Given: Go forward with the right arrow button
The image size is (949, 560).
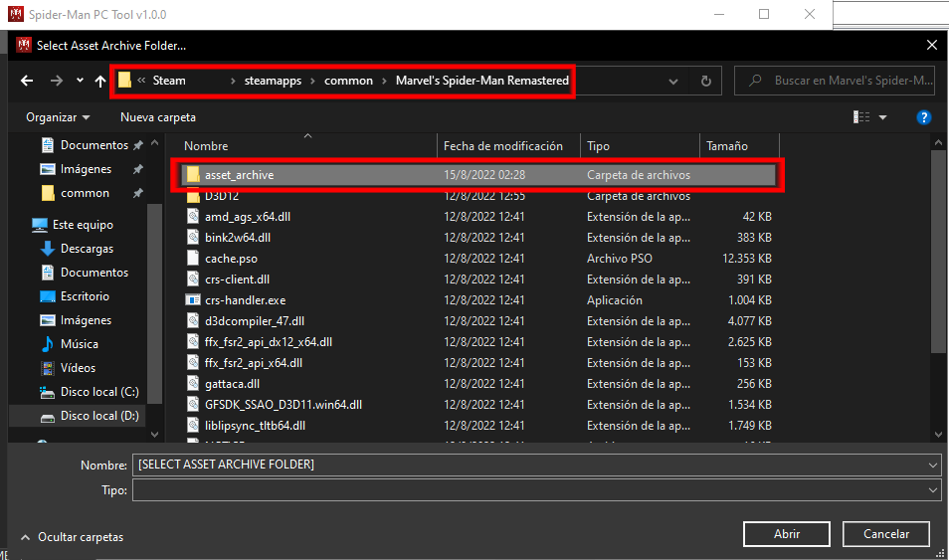Looking at the screenshot, I should 57,81.
